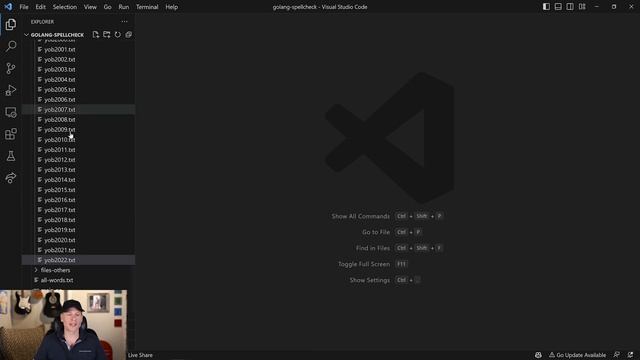Screen dimensions: 640x360
Task: Click the VS Code logo icon
Action: pos(8,7)
